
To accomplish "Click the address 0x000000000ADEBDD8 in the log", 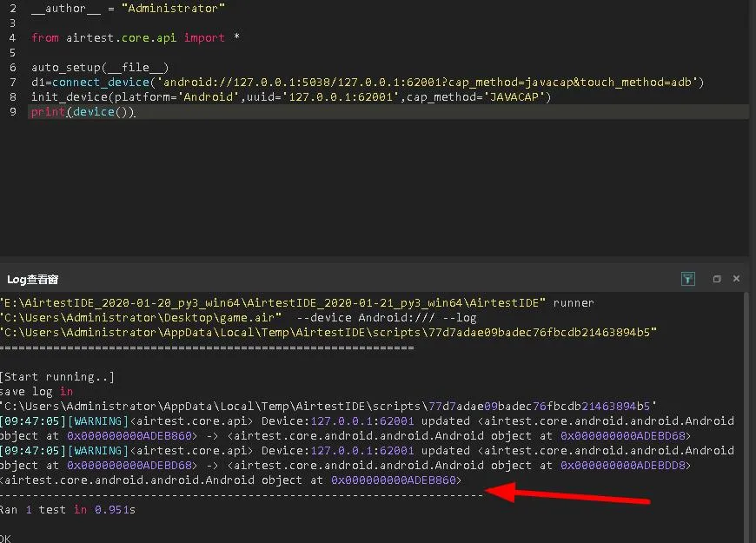I will [x=622, y=466].
